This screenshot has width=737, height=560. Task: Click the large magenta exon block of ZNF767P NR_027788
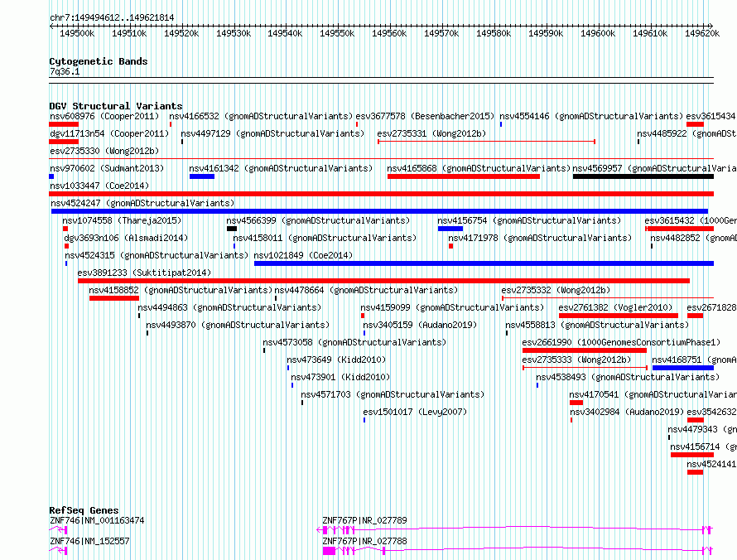(329, 551)
